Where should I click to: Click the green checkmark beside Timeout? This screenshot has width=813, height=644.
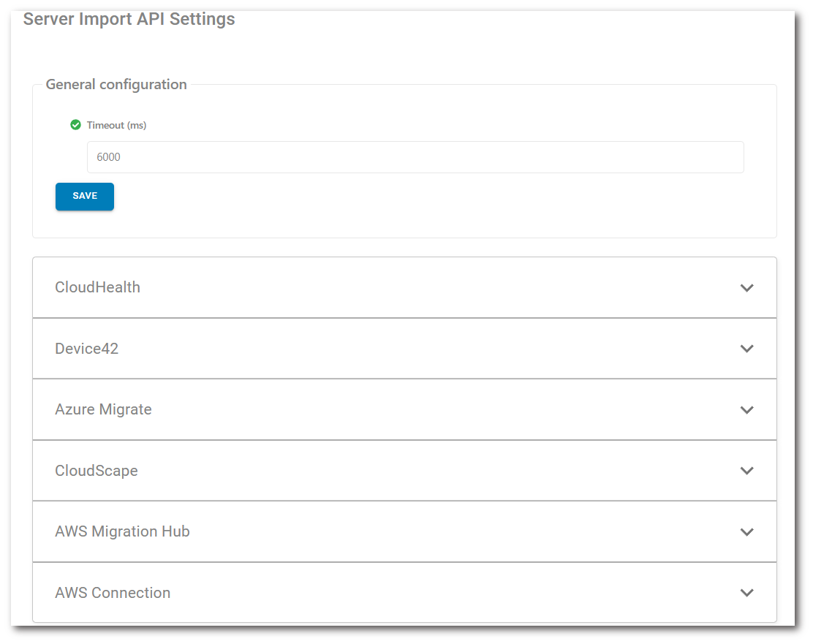(x=75, y=125)
